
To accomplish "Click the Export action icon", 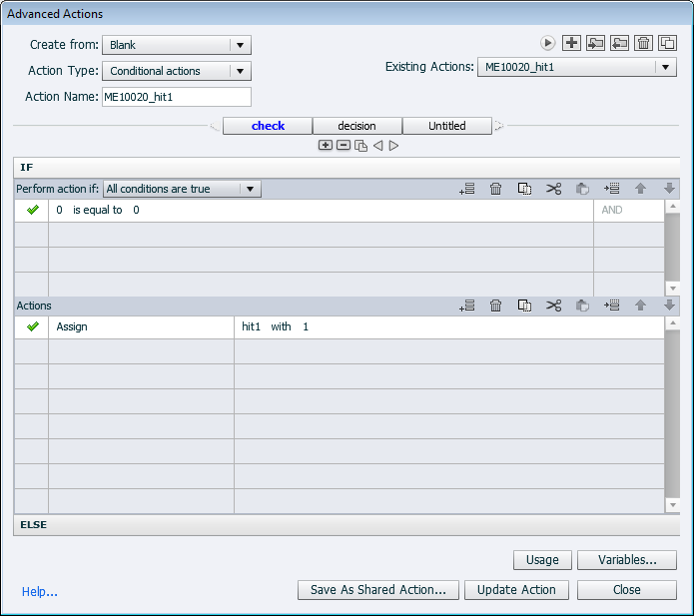I will coord(619,43).
